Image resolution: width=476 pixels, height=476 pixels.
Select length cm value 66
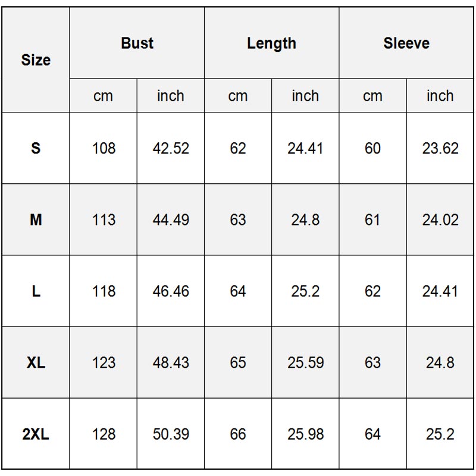point(238,434)
